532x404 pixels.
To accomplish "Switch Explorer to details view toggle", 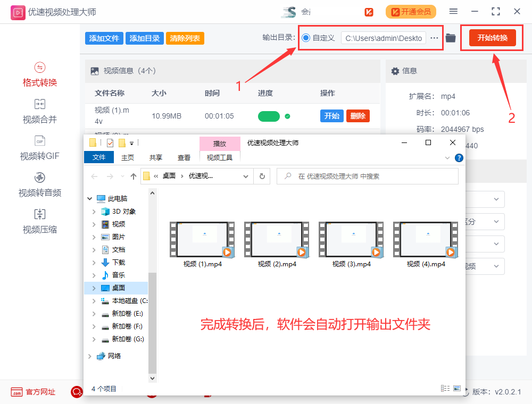I will (445, 388).
